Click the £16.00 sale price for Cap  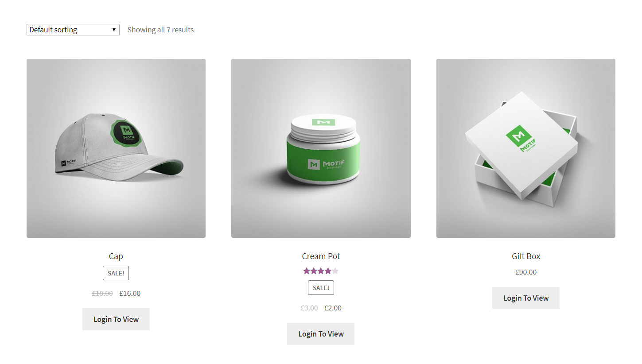(130, 293)
